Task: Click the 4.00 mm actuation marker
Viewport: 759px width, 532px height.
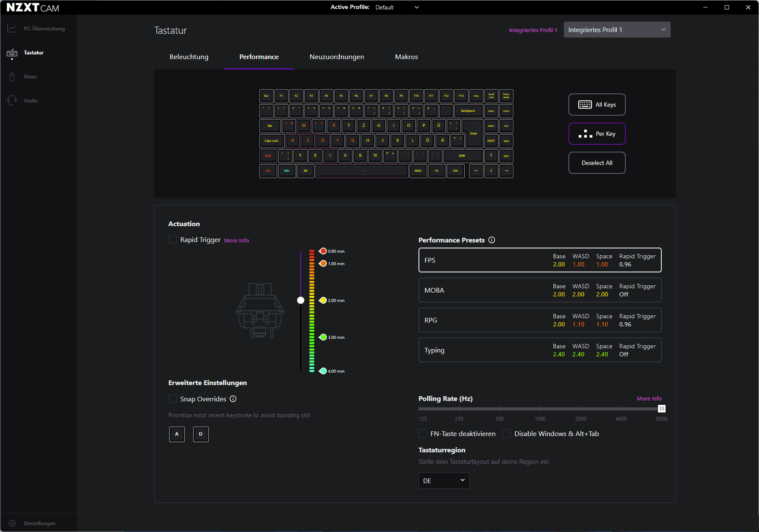Action: point(323,371)
